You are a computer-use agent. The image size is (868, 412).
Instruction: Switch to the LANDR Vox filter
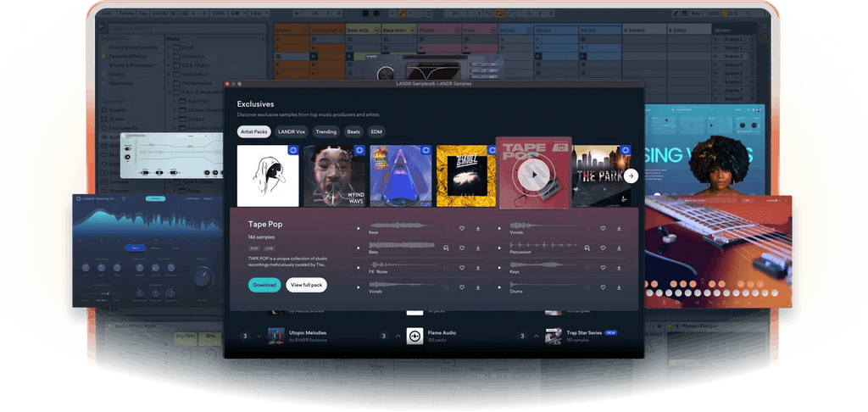[292, 131]
